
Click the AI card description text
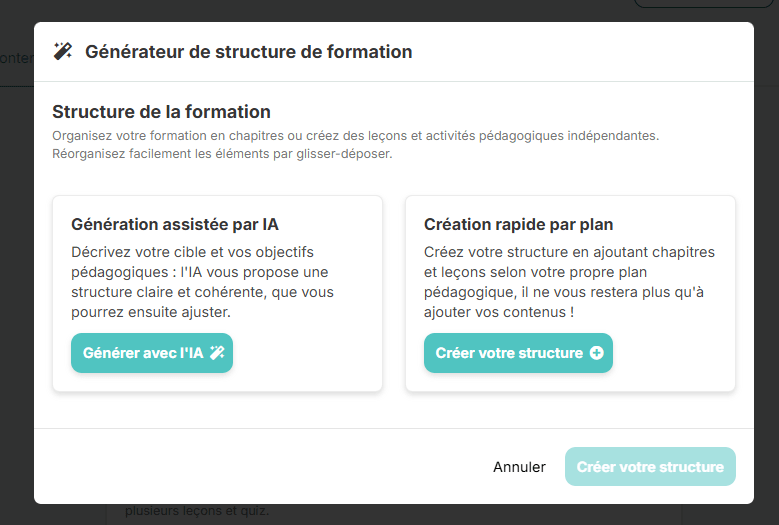pyautogui.click(x=203, y=282)
